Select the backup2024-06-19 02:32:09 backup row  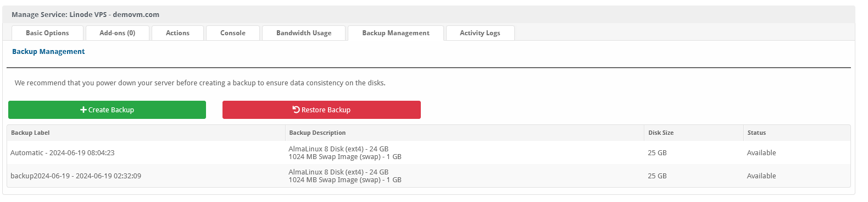429,176
